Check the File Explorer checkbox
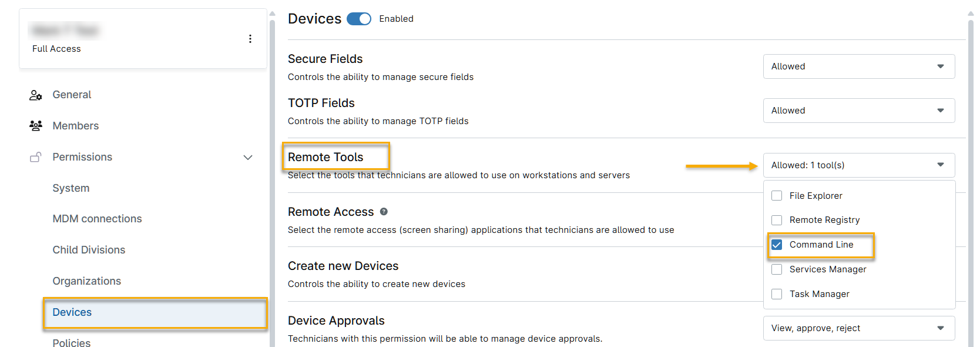Screen dimensions: 980x347 tap(777, 196)
